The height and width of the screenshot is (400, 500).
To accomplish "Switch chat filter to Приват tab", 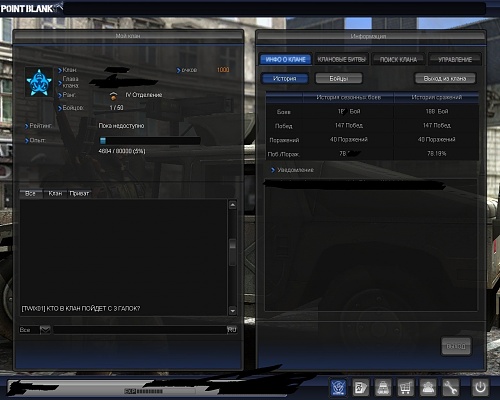I will [79, 193].
